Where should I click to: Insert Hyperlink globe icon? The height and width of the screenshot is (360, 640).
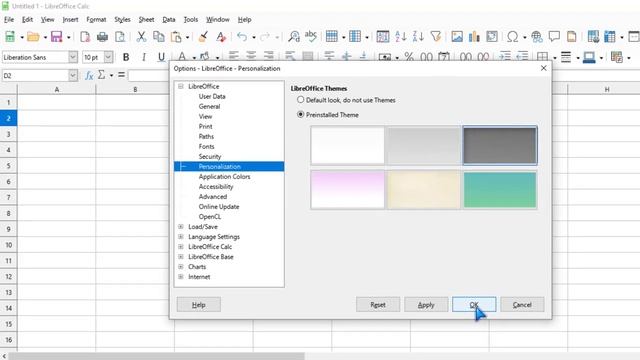click(x=537, y=37)
